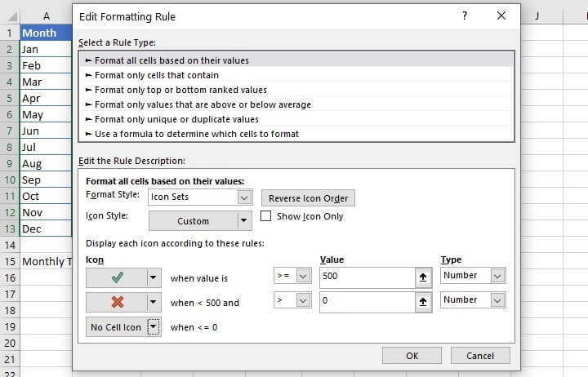
Task: Select row 20 header in spreadsheet
Action: point(10,343)
